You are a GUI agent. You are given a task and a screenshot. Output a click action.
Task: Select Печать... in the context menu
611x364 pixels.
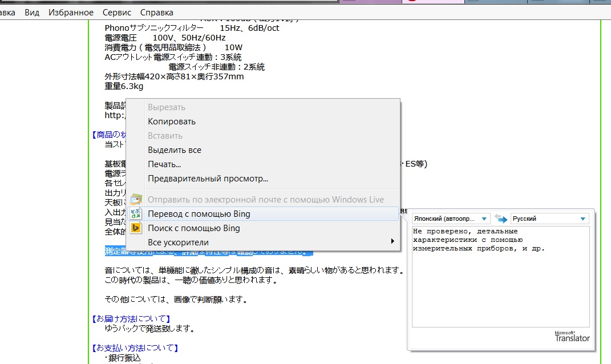164,164
